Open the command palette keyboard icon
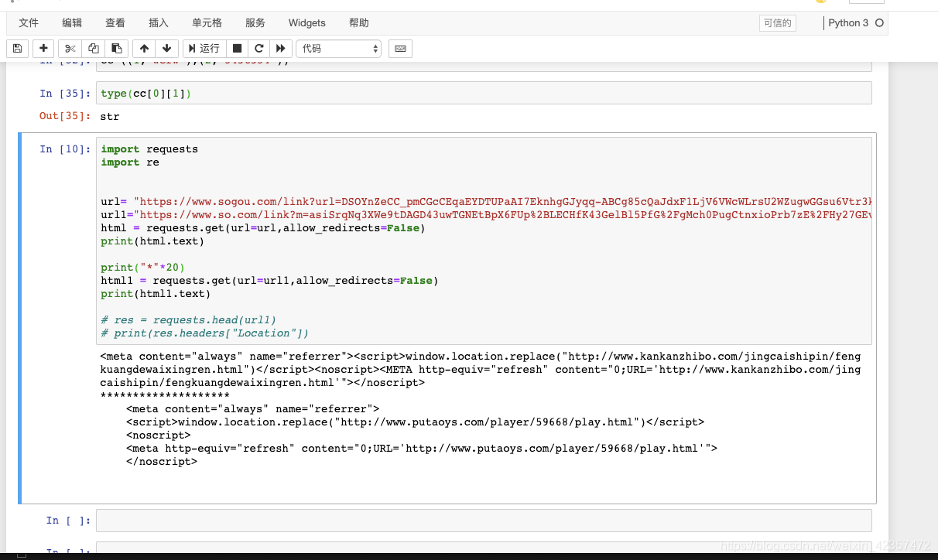 click(x=400, y=48)
